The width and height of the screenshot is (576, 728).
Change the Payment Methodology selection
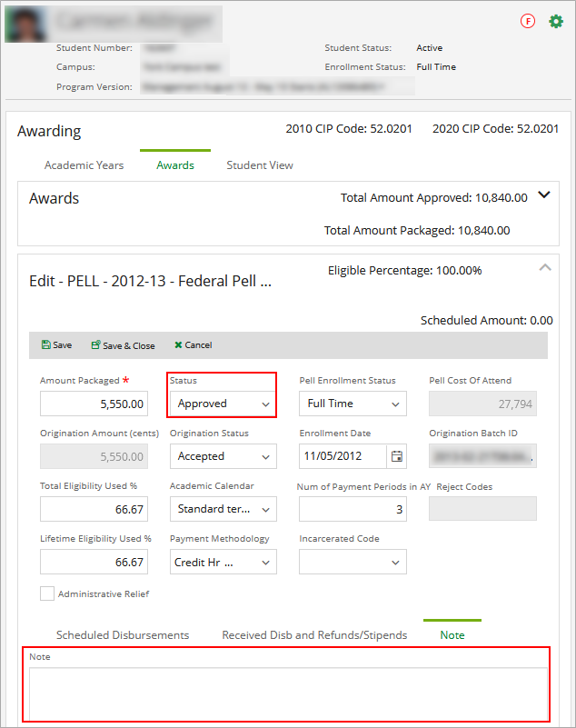(x=222, y=562)
